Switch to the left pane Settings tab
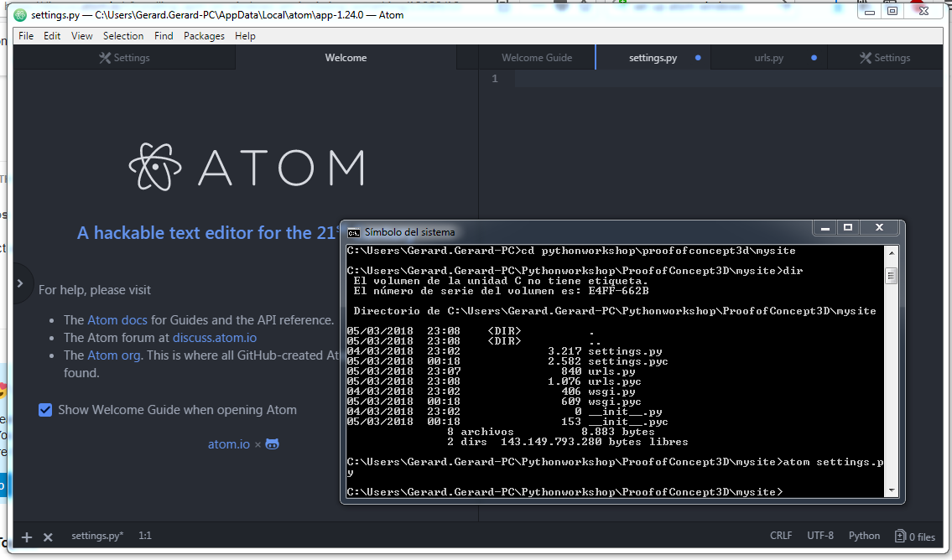 coord(124,58)
